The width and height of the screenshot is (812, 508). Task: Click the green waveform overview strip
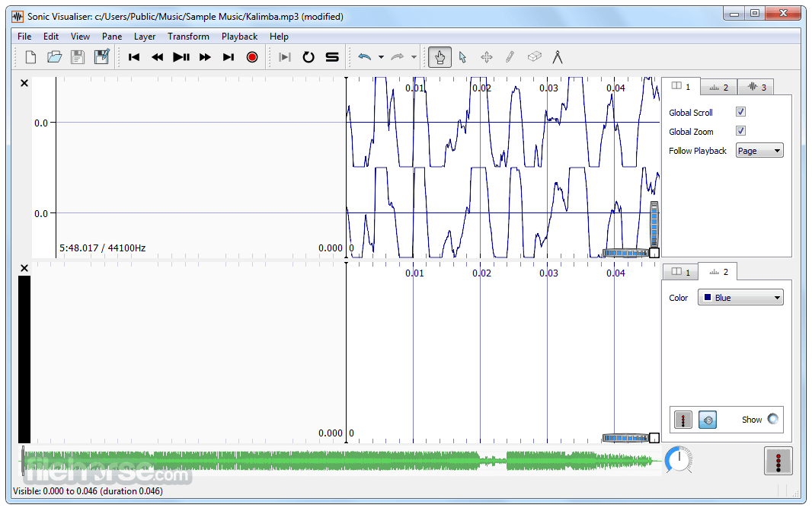(x=342, y=461)
